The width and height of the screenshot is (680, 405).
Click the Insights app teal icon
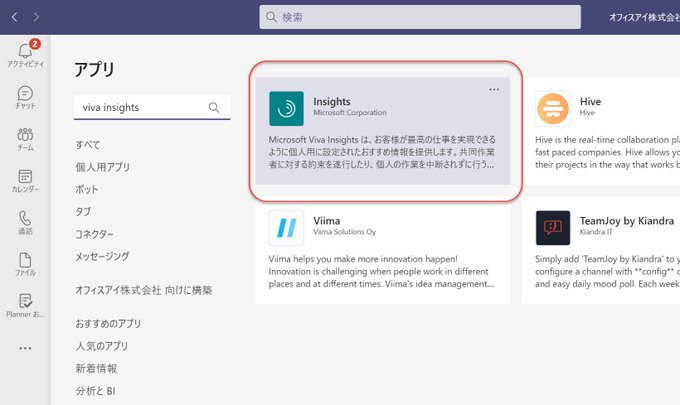point(286,108)
